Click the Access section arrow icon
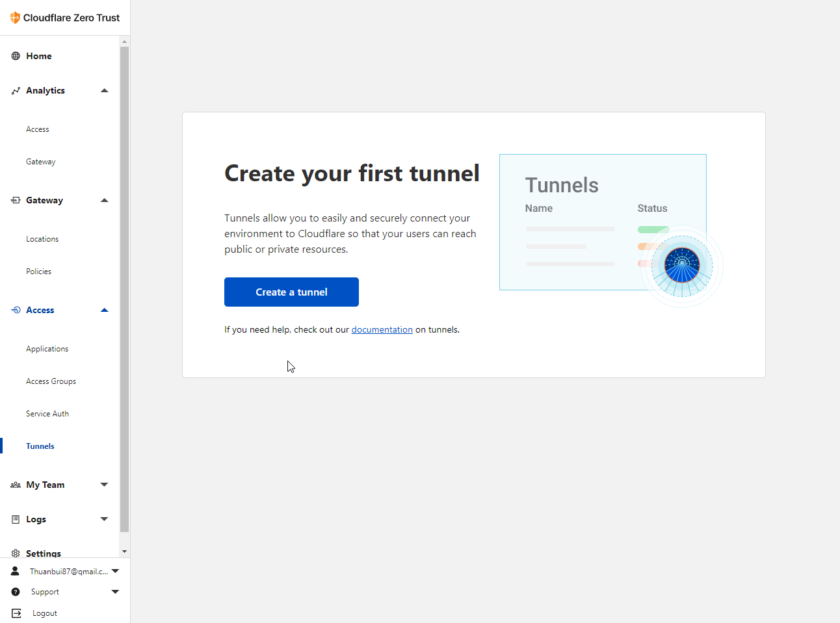The image size is (840, 623). point(16,310)
